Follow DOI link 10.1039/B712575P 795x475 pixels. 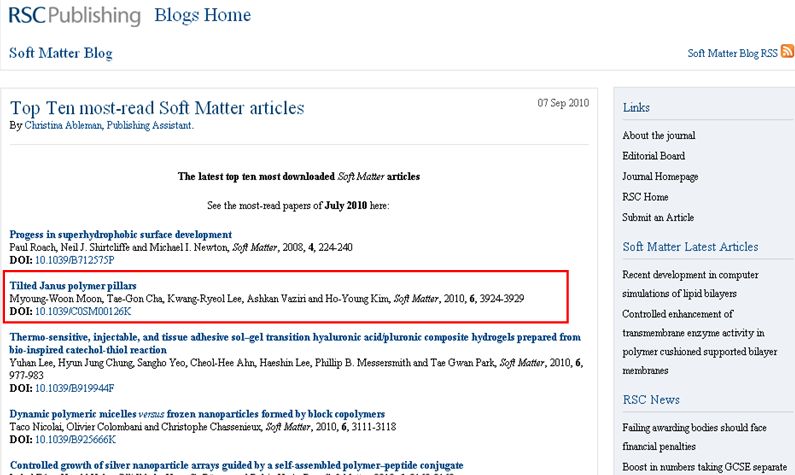(75, 260)
